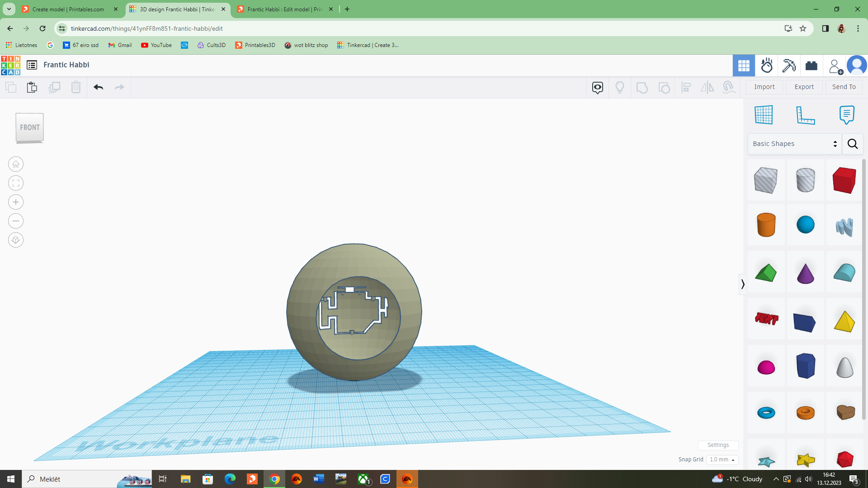
Task: Zoom out with minus icon
Action: 16,221
